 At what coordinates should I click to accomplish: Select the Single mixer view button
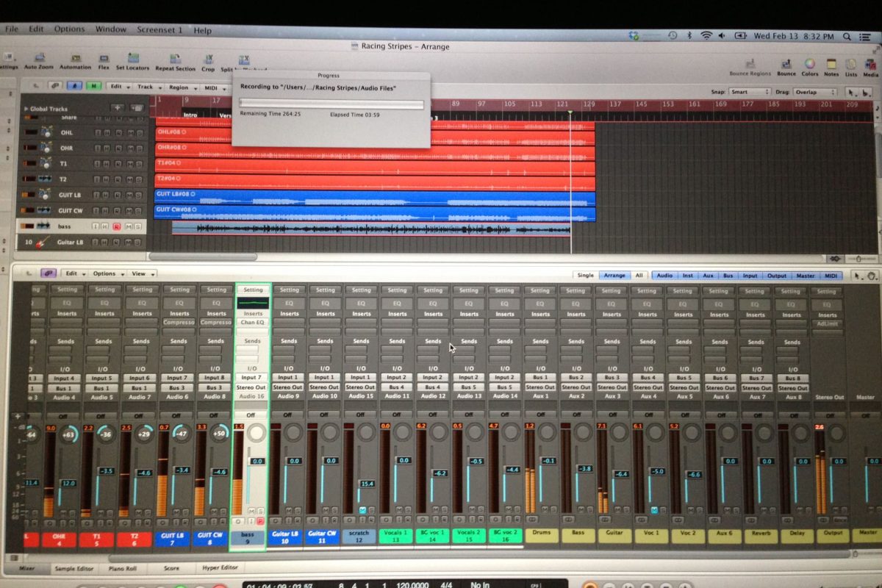585,276
